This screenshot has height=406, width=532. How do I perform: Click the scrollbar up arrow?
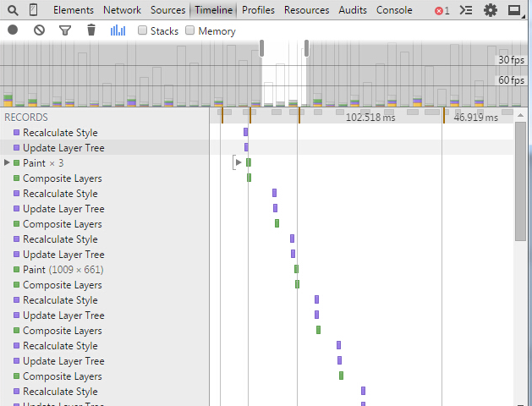click(520, 116)
